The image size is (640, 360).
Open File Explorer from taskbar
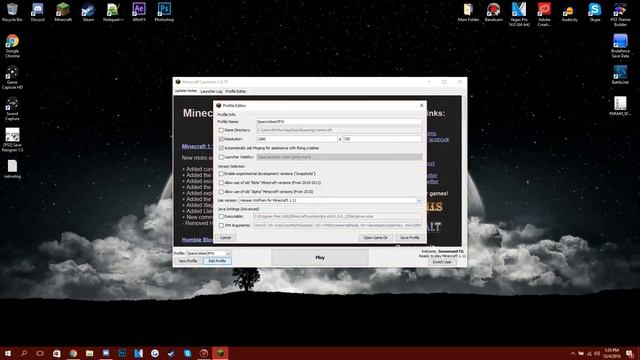pyautogui.click(x=89, y=353)
